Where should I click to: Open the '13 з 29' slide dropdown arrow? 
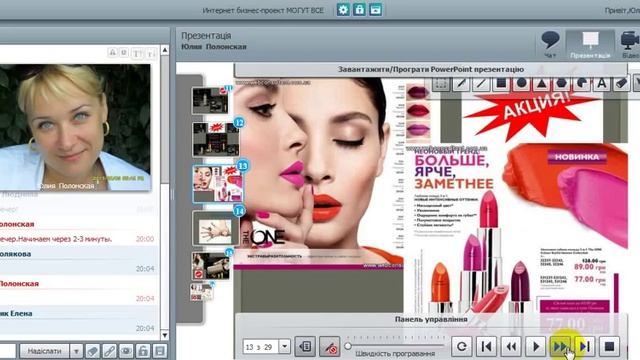tap(284, 347)
